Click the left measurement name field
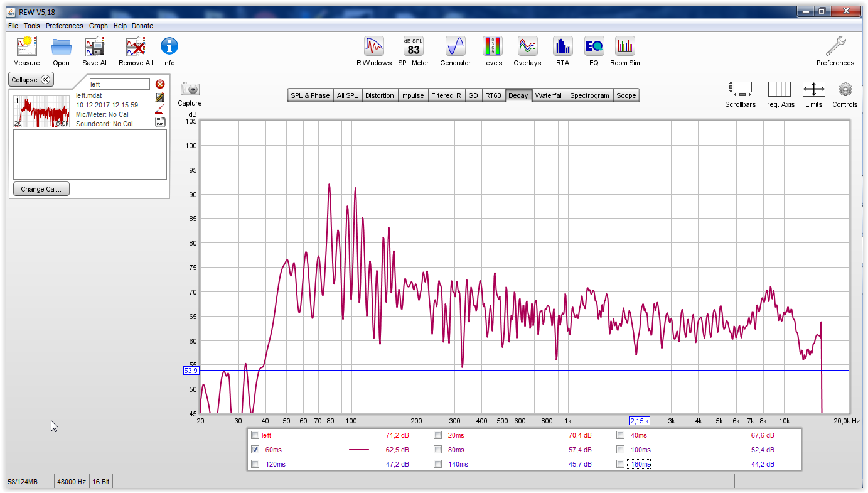This screenshot has height=493, width=868. pyautogui.click(x=119, y=84)
